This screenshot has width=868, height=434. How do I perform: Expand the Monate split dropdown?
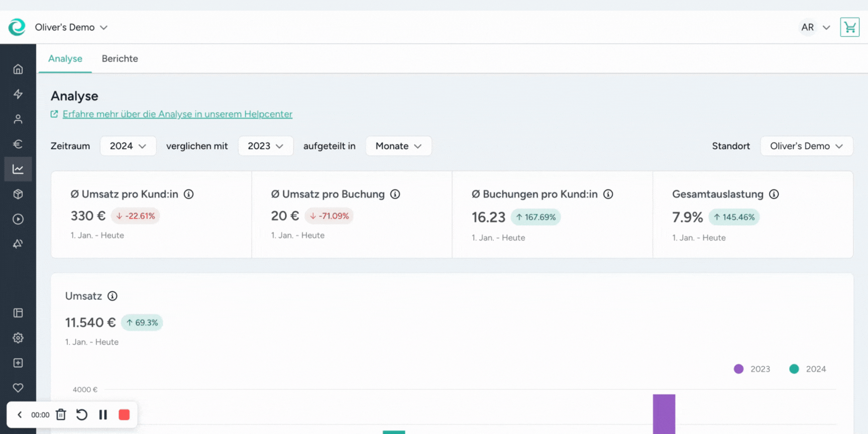[398, 146]
